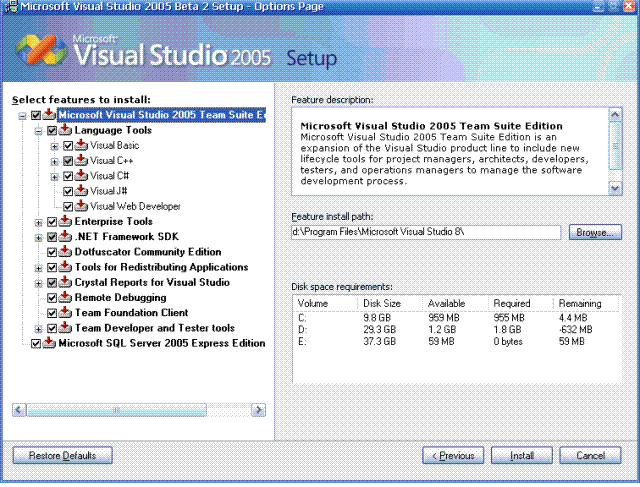The width and height of the screenshot is (640, 487).
Task: Go back with the Previous button
Action: point(453,456)
